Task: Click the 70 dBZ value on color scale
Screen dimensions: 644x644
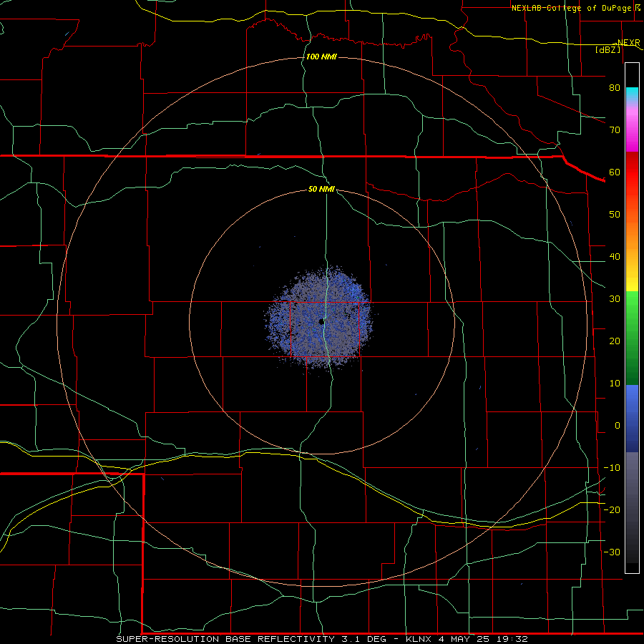Action: pos(615,130)
